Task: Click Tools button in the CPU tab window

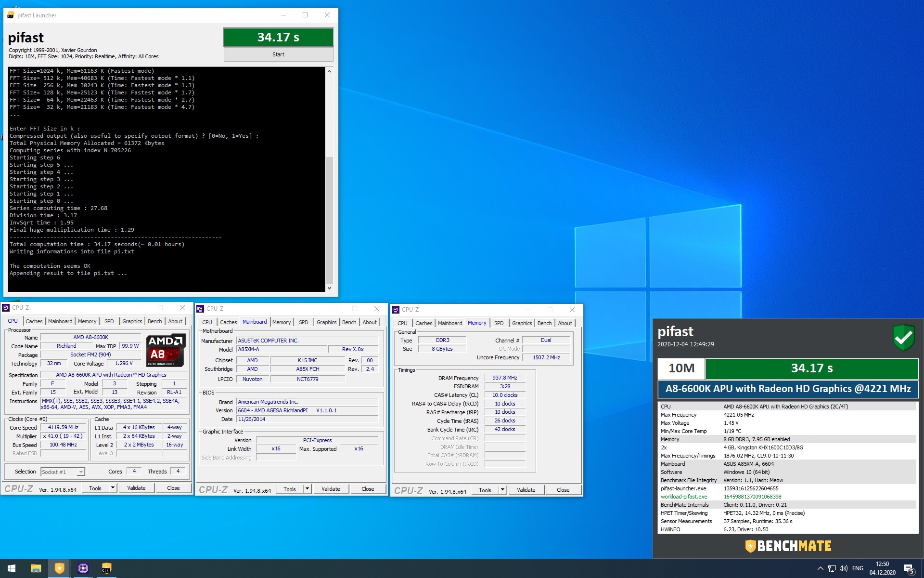Action: (95, 488)
